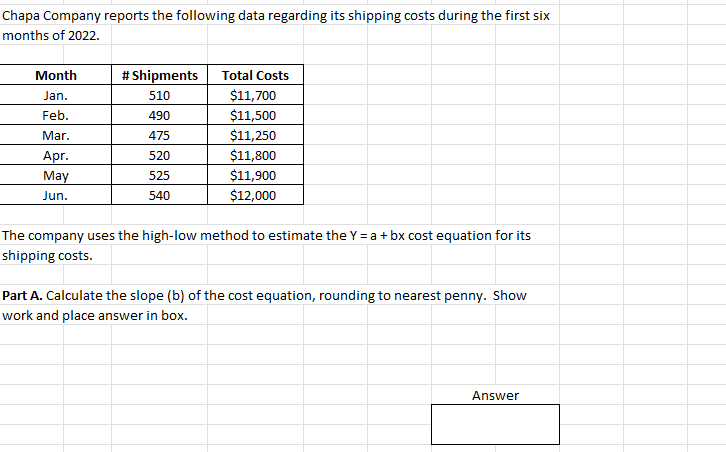Select shipments cell showing 540
This screenshot has width=726, height=452.
pos(159,195)
